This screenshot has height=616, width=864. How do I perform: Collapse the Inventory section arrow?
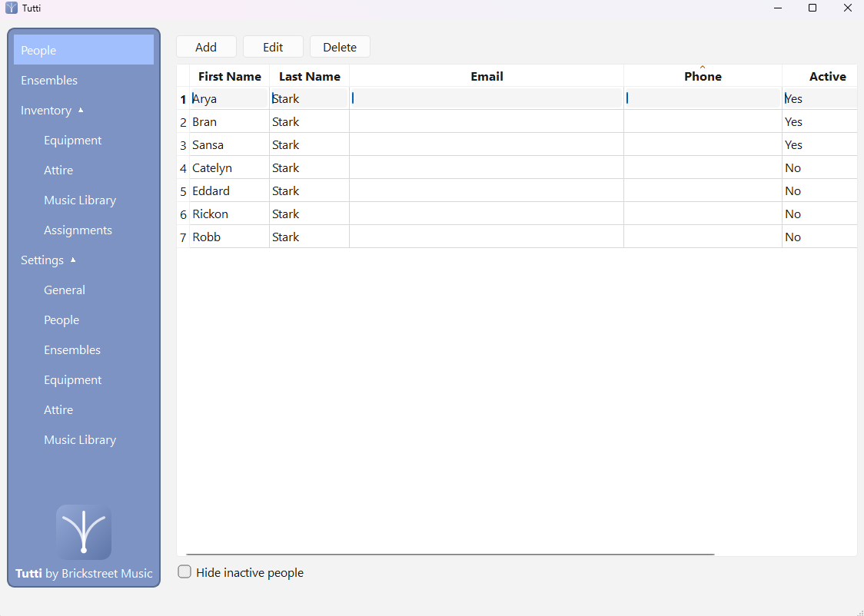pyautogui.click(x=81, y=110)
